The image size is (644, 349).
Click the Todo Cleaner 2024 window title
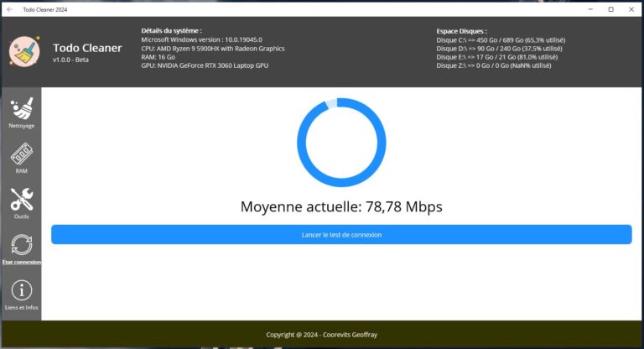pyautogui.click(x=45, y=9)
